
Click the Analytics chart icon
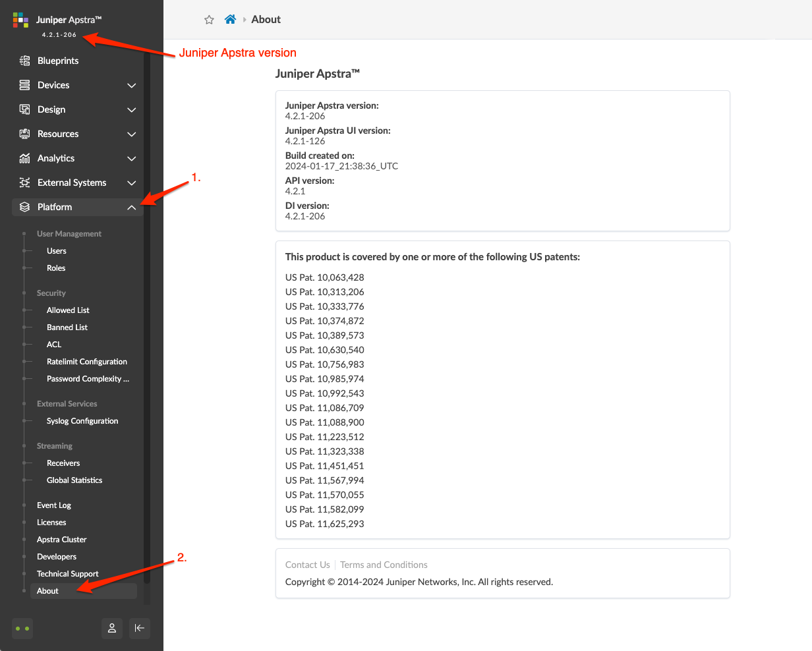point(25,158)
